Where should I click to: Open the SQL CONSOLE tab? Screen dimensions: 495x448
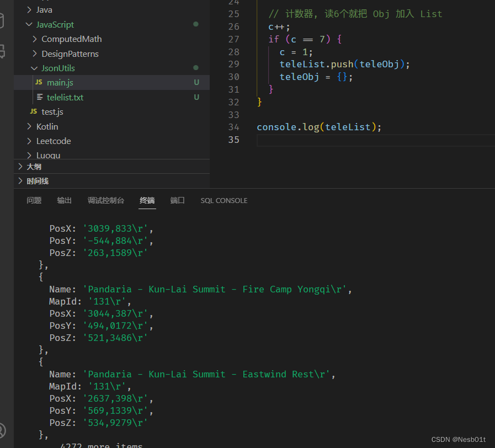(x=224, y=200)
